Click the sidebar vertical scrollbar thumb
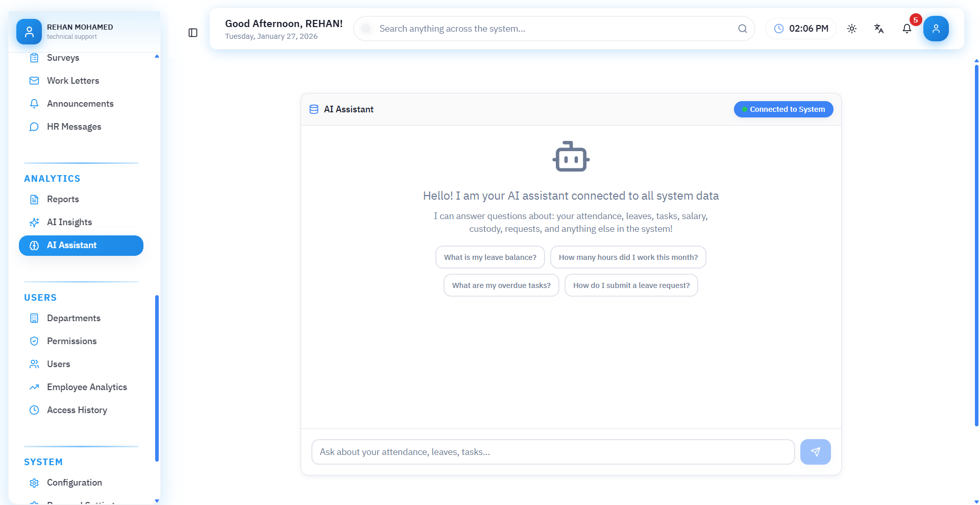Screen dimensions: 980x505 (157, 378)
